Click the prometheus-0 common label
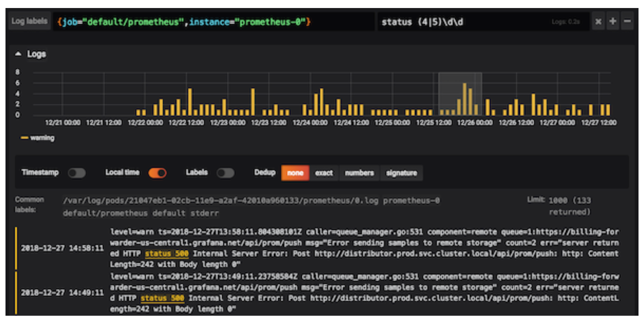The height and width of the screenshot is (325, 644). (x=412, y=201)
